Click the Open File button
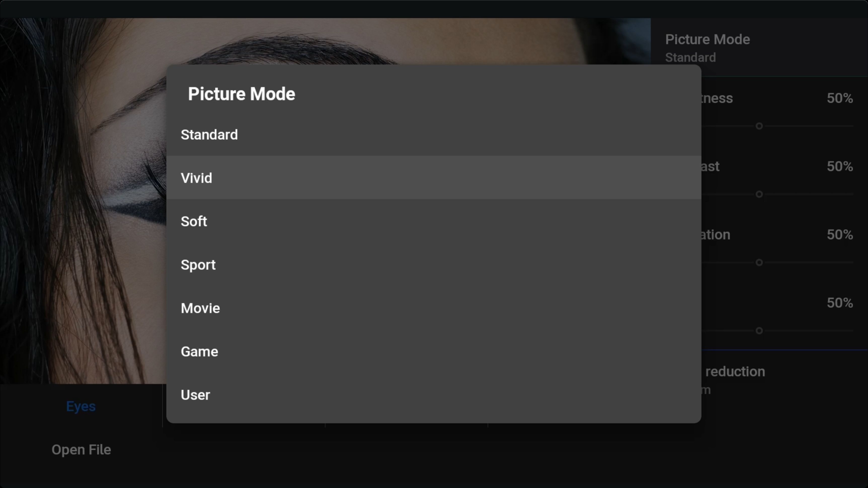The width and height of the screenshot is (868, 488). pos(81,450)
